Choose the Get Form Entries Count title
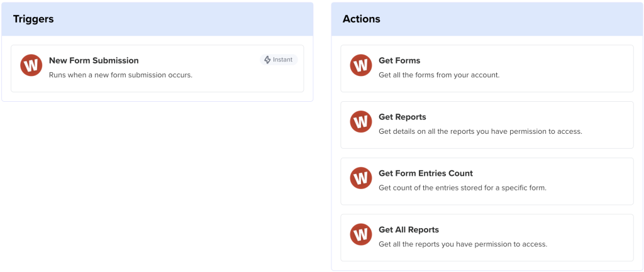 point(426,173)
